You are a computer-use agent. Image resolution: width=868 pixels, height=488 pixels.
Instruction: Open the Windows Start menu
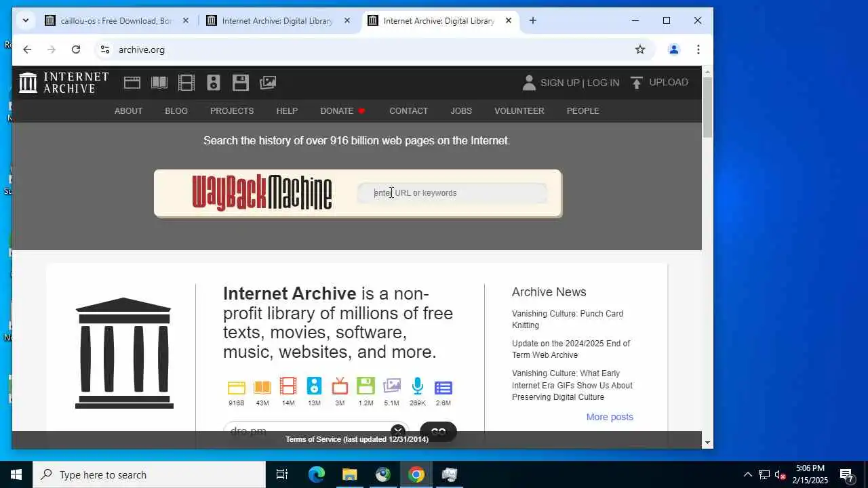coord(16,474)
